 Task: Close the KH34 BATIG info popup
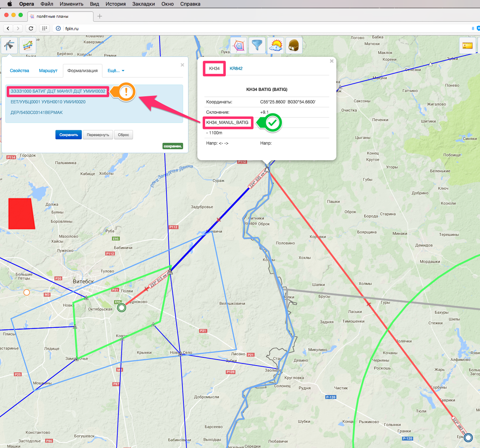[x=332, y=61]
